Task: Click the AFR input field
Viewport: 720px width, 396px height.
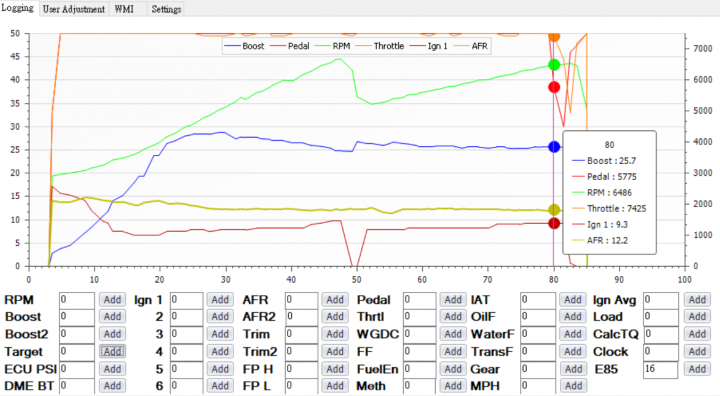Action: pyautogui.click(x=301, y=300)
